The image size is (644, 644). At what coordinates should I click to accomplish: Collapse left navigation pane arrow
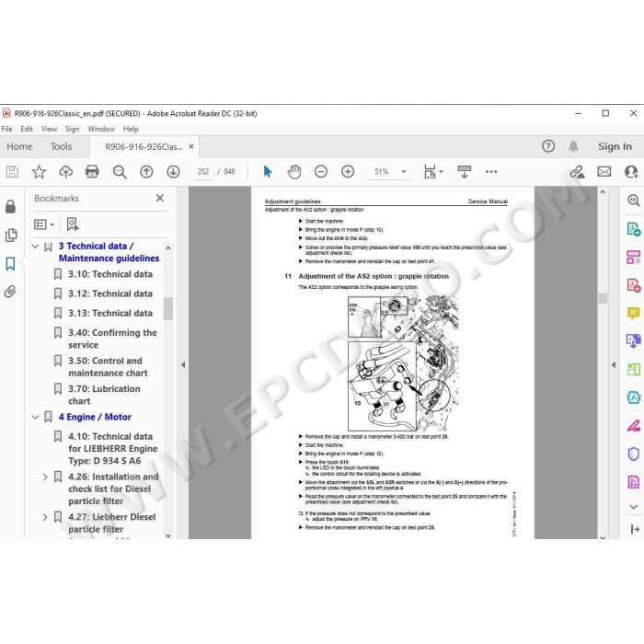[183, 364]
